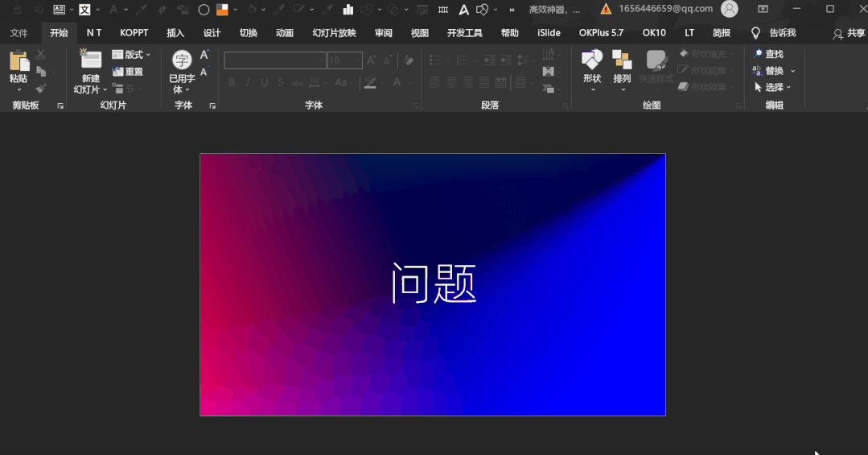
Task: Click the font name input box
Action: coord(275,60)
